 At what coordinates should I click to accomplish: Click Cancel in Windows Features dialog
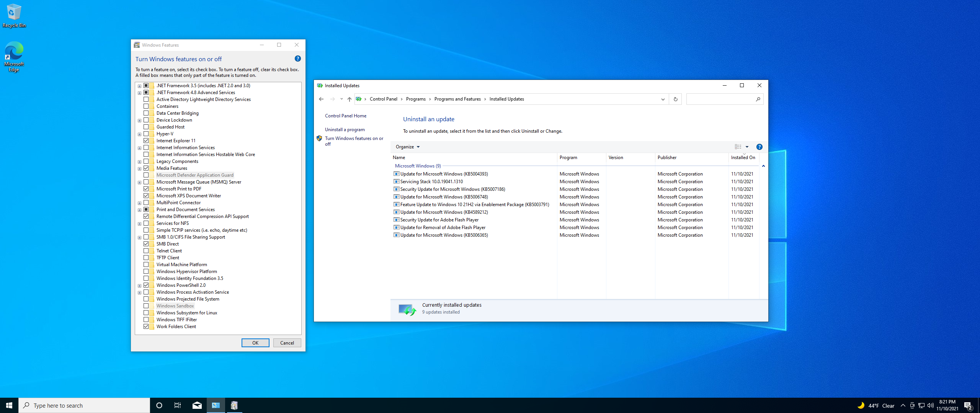point(287,343)
